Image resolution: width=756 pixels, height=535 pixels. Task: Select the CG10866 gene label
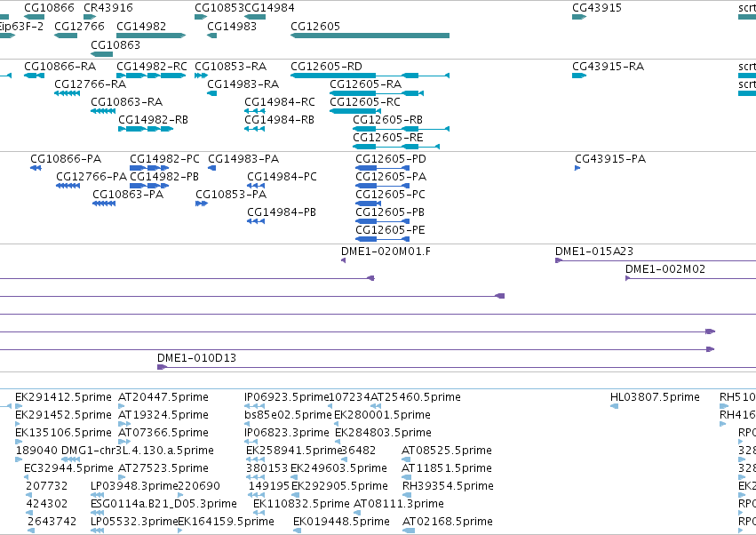click(49, 8)
